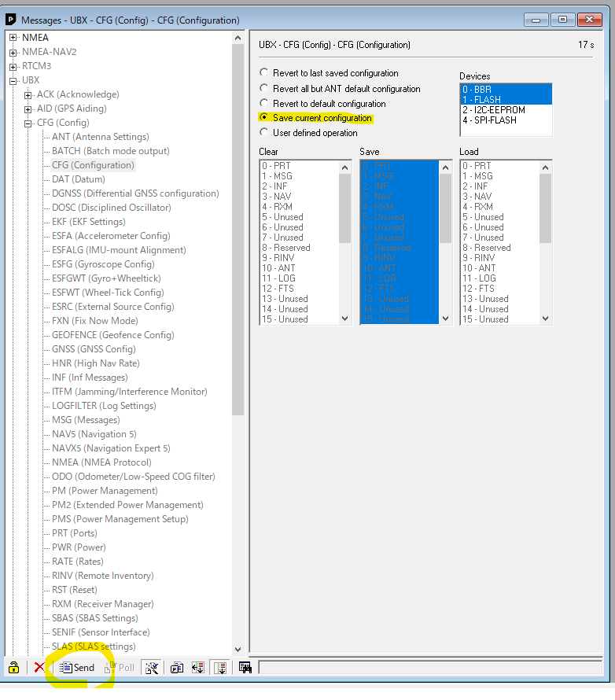This screenshot has width=615, height=700.
Task: Click the list with down arrow icon
Action: [x=220, y=668]
